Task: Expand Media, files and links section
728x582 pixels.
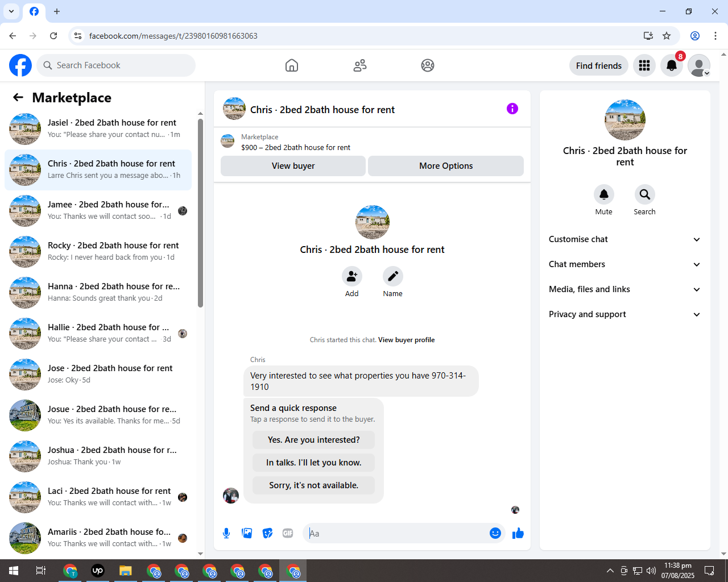Action: point(624,289)
